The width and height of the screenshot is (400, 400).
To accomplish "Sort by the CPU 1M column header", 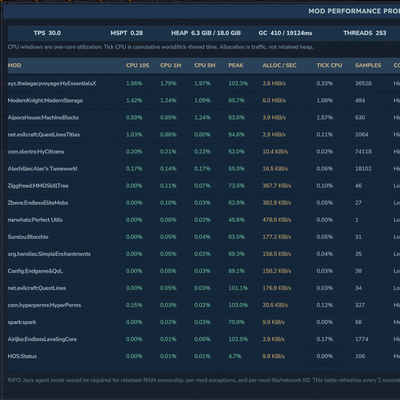I will point(171,65).
